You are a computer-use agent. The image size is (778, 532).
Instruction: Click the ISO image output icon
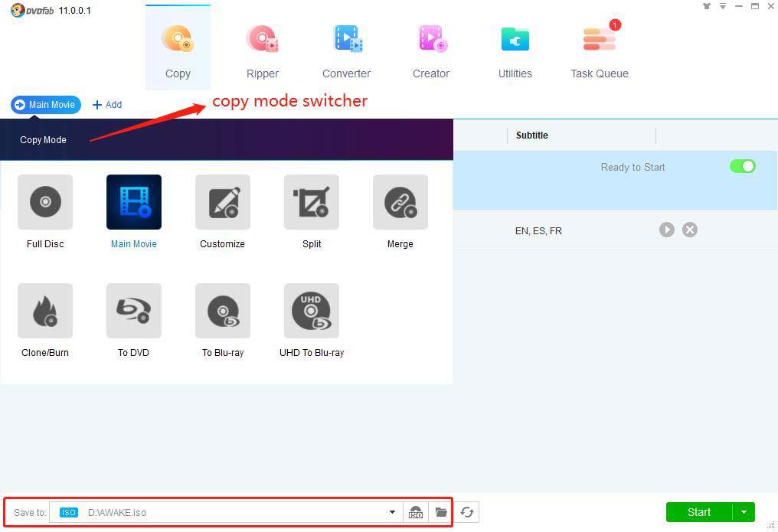click(415, 512)
